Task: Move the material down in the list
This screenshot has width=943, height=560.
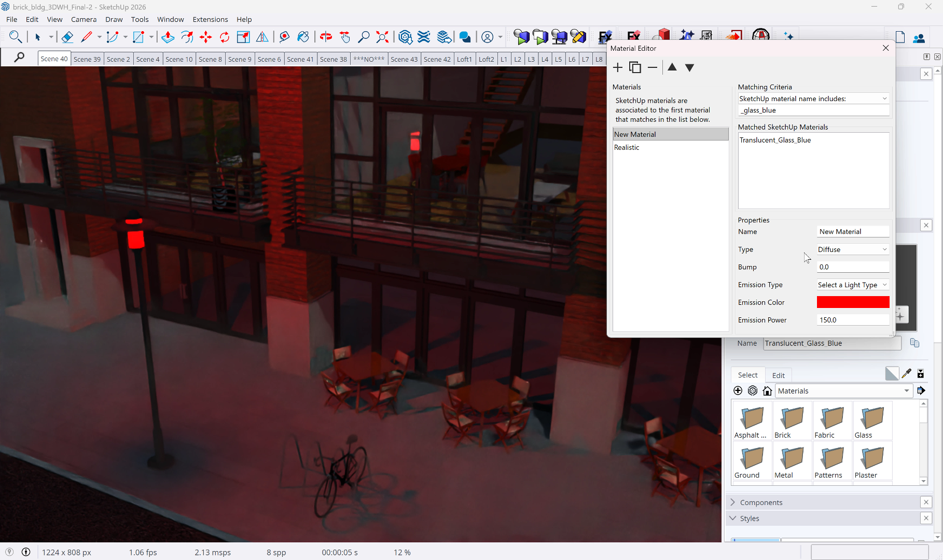Action: pyautogui.click(x=689, y=67)
